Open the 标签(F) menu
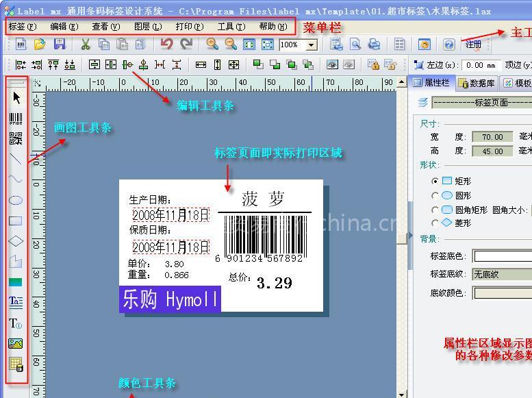Image resolution: width=532 pixels, height=398 pixels. pyautogui.click(x=23, y=27)
